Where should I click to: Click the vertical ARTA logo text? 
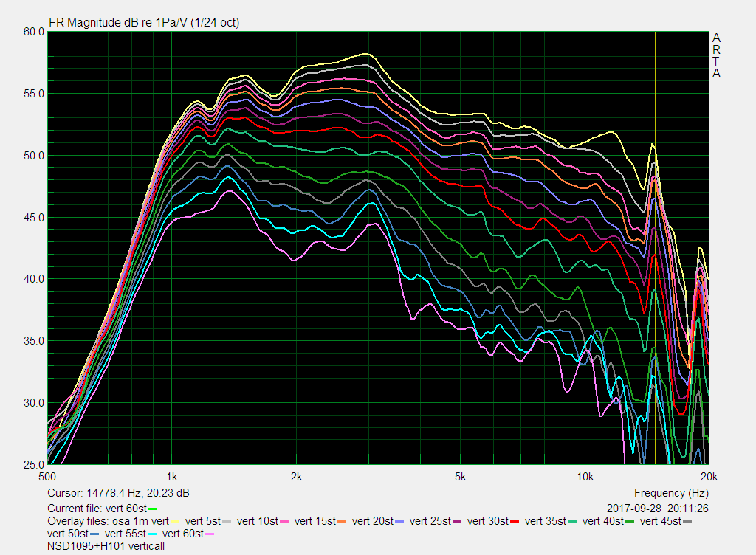[x=716, y=56]
